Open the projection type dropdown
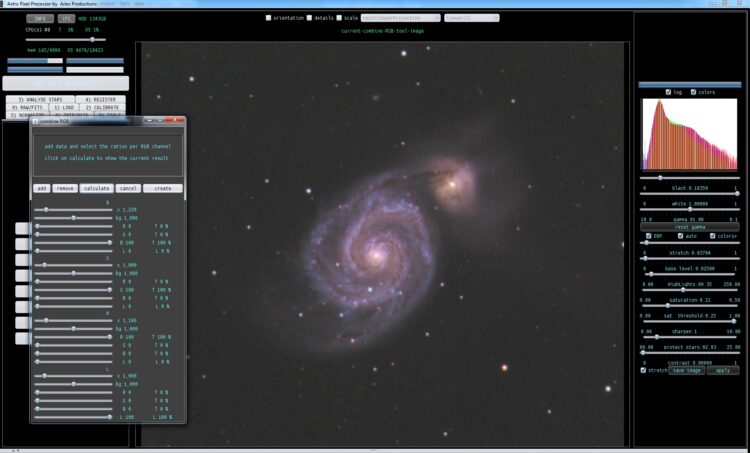Viewport: 750px width, 453px height. 400,18
